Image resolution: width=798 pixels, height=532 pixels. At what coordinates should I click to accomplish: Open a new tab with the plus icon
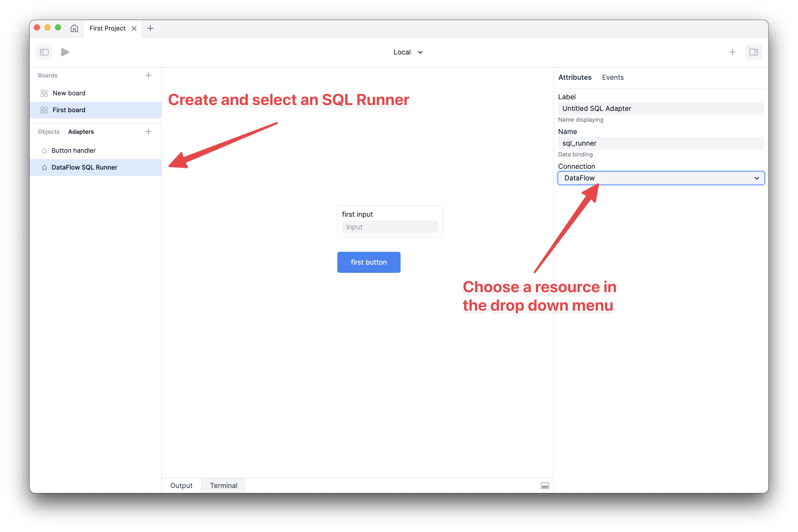[150, 28]
